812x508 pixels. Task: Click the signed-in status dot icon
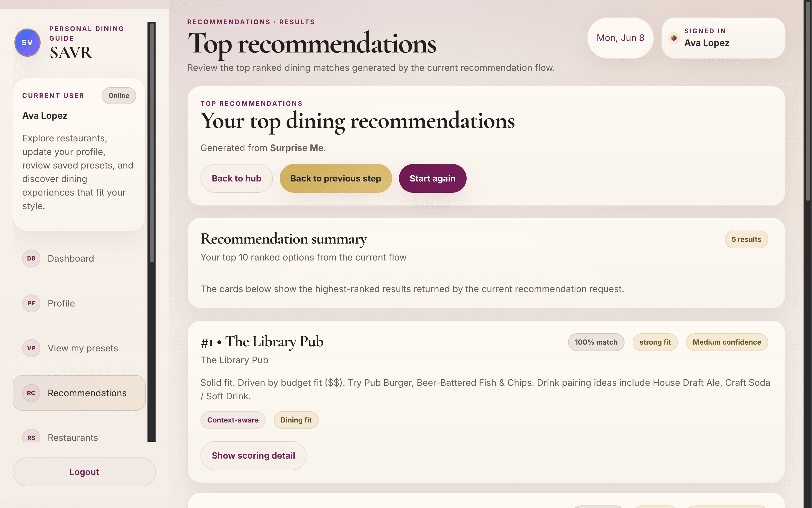tap(674, 38)
